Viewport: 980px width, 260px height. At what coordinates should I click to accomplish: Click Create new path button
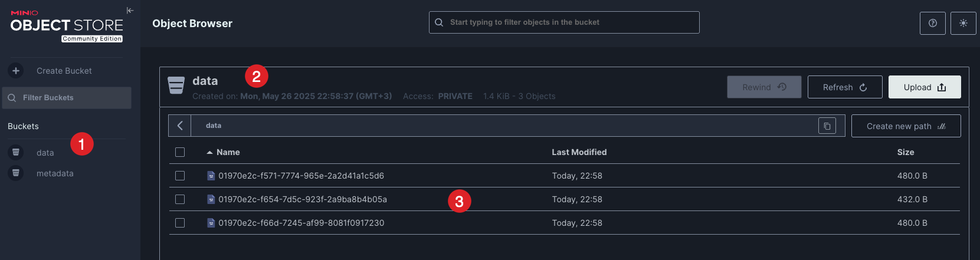pyautogui.click(x=906, y=126)
